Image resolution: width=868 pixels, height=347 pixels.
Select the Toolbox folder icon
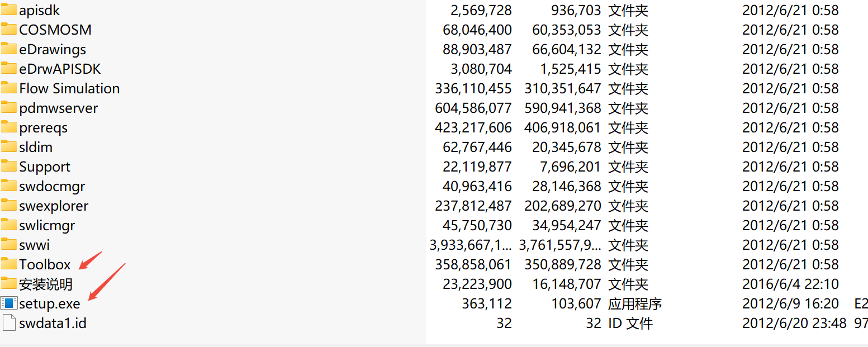coord(9,264)
